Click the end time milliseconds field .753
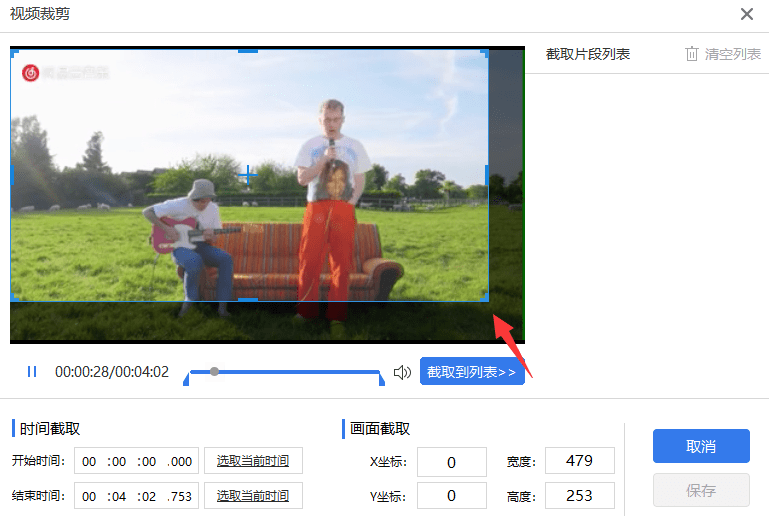Screen dimensions: 769x516 pos(180,496)
